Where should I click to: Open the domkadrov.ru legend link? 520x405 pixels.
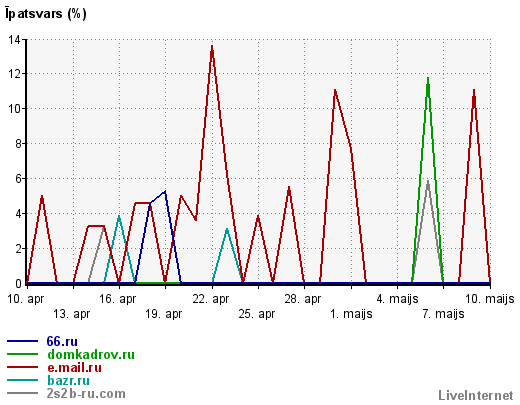click(91, 354)
